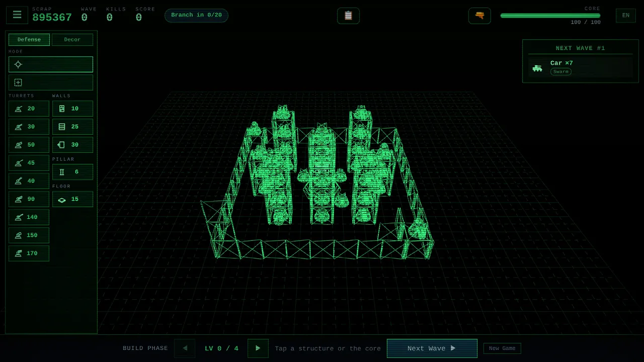Select the turret costing 30

(x=29, y=127)
